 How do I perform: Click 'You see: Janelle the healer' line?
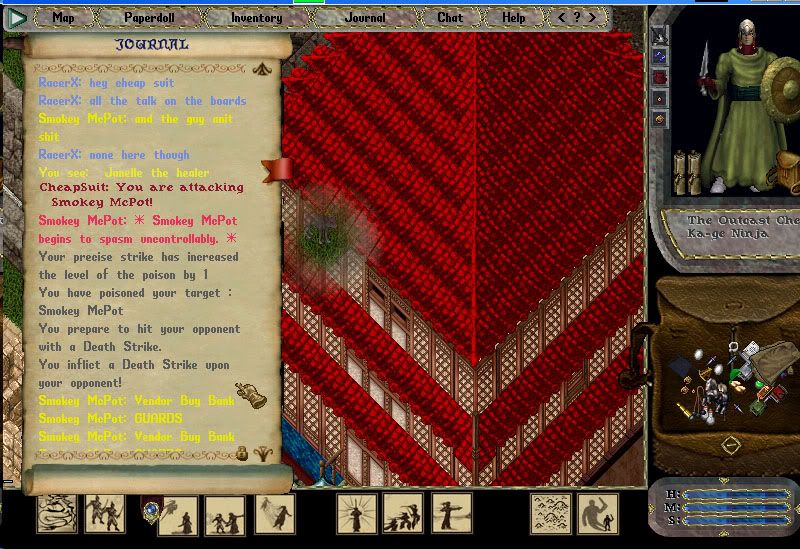click(x=124, y=172)
